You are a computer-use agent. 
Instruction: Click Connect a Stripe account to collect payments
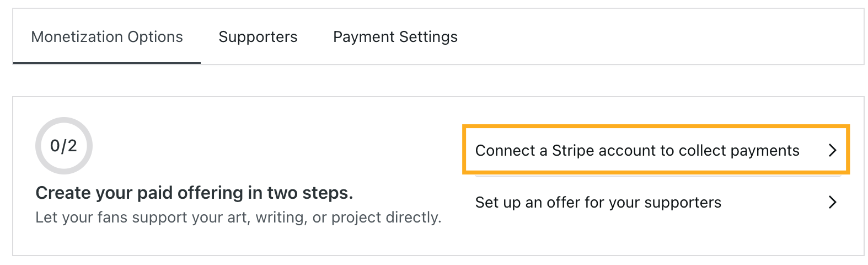[637, 150]
